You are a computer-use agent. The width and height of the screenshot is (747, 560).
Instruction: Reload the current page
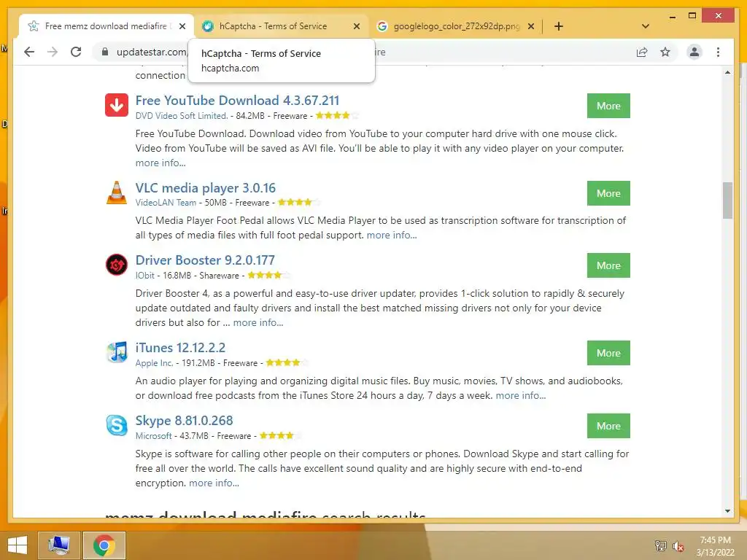[x=76, y=52]
